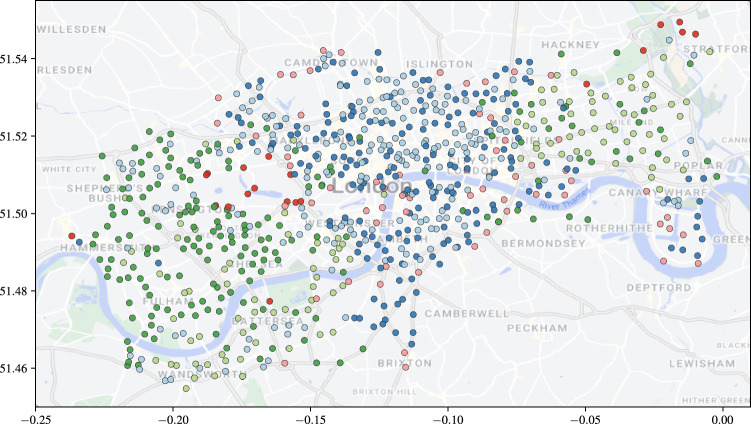Select the −0.20 longitude tick label
The image size is (751, 424).
173,420
